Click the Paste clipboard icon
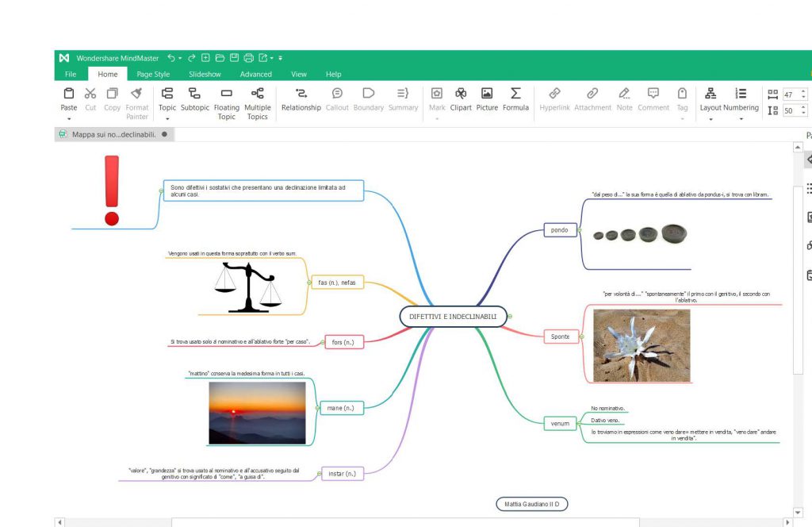Viewport: 812px width, 527px height. [69, 94]
